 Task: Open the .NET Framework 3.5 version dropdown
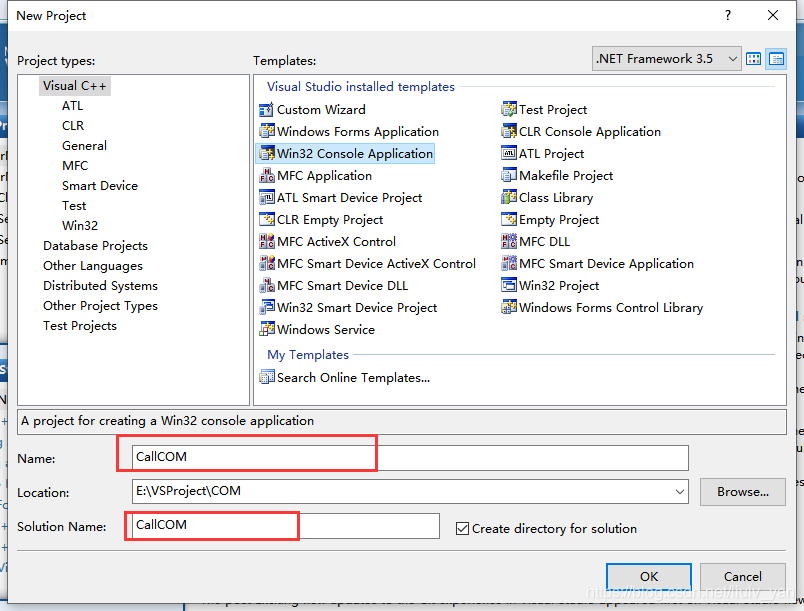click(666, 59)
